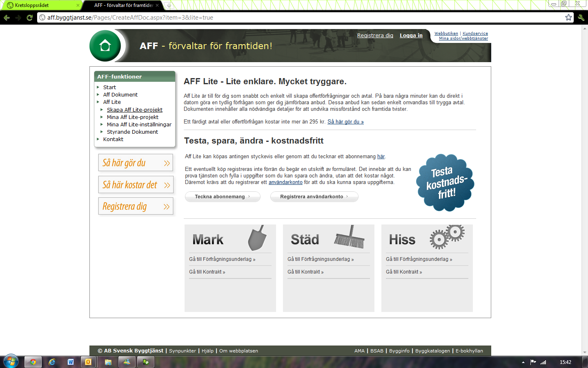
Task: Bookmark page with the star icon
Action: coord(568,17)
